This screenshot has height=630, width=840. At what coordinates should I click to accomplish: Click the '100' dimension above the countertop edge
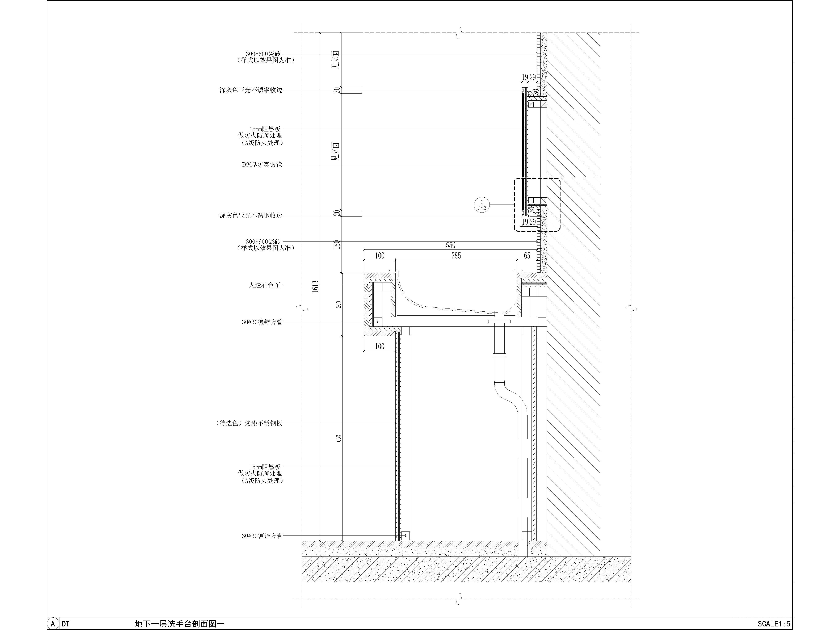[380, 256]
